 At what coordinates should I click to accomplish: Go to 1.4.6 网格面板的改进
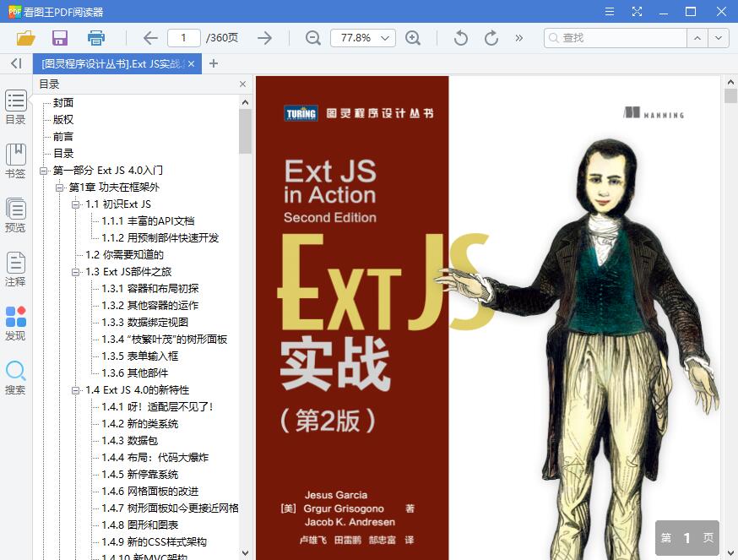(x=149, y=492)
